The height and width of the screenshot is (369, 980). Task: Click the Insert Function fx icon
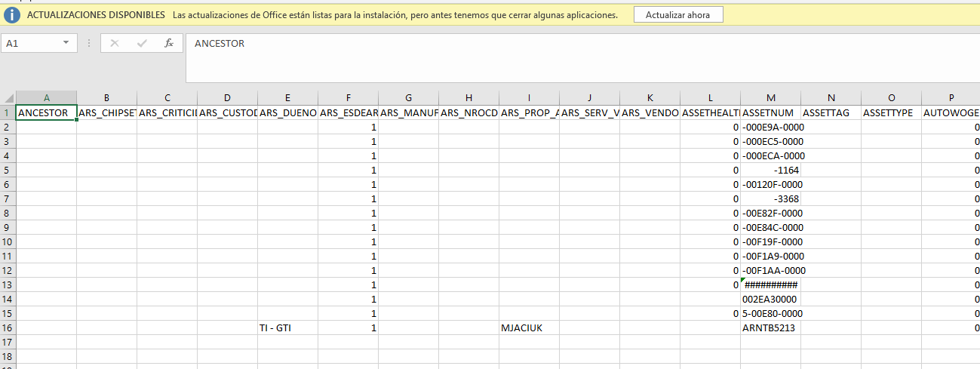169,44
